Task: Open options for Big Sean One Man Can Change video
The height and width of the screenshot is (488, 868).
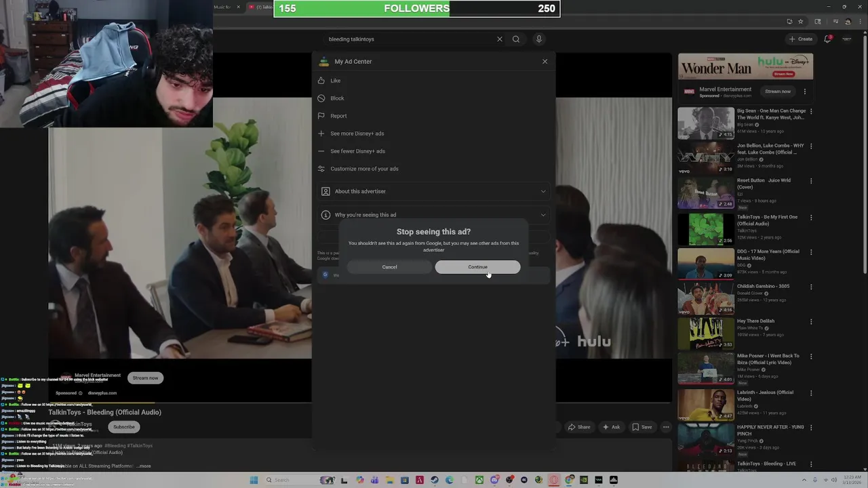Action: [811, 111]
